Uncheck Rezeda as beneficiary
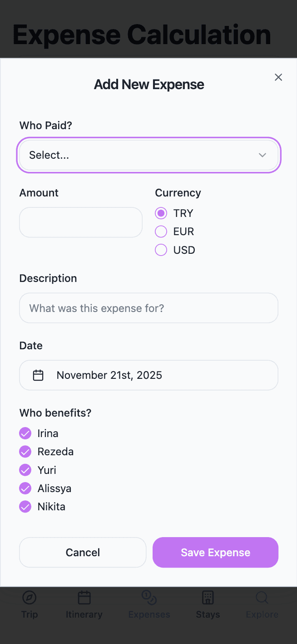 (x=25, y=452)
